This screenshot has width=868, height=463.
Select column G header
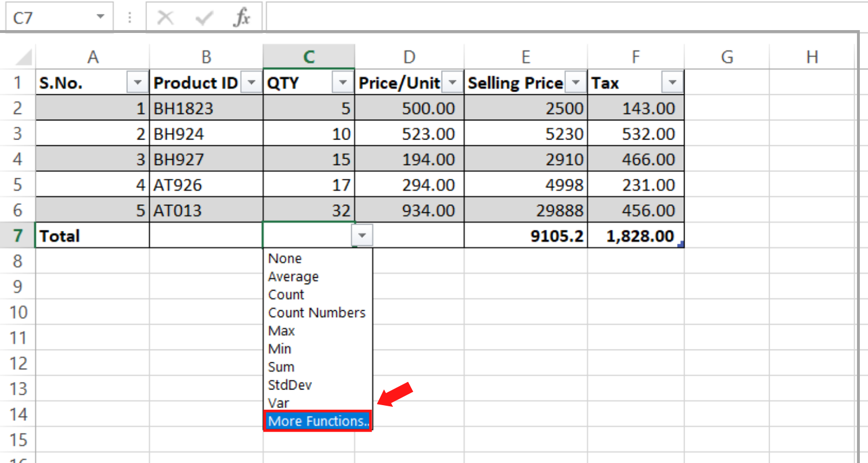(x=727, y=56)
